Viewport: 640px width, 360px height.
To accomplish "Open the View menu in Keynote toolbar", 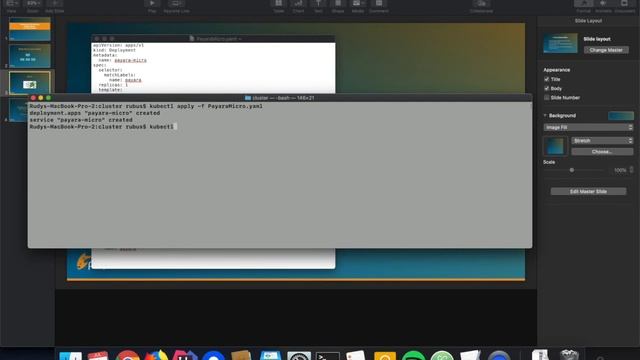I will tap(11, 6).
